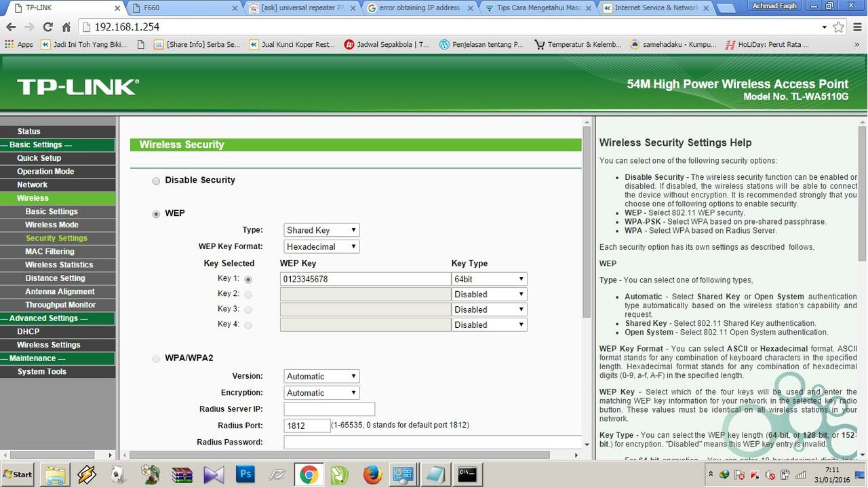Launch Visual Studio from the taskbar
The height and width of the screenshot is (488, 868).
tap(213, 474)
